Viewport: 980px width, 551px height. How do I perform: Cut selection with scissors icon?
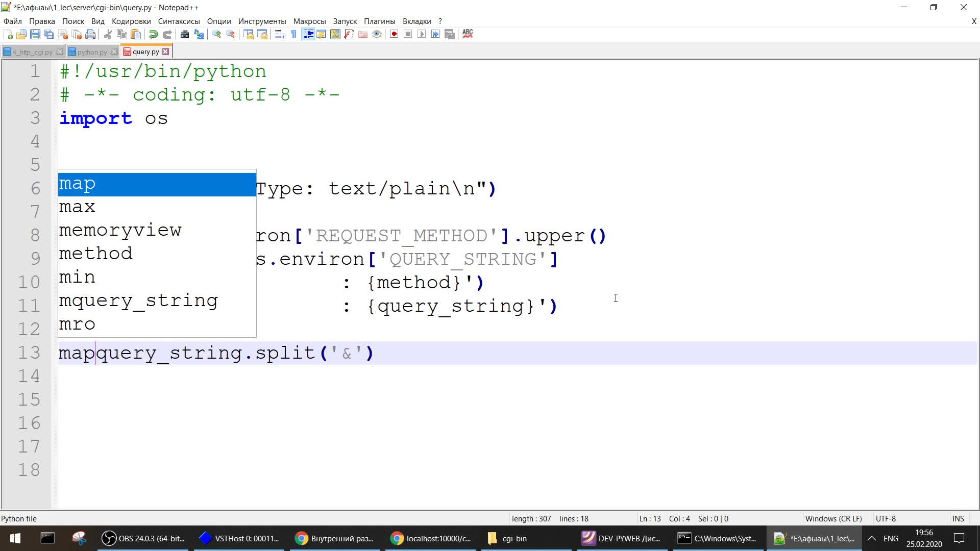pyautogui.click(x=108, y=34)
